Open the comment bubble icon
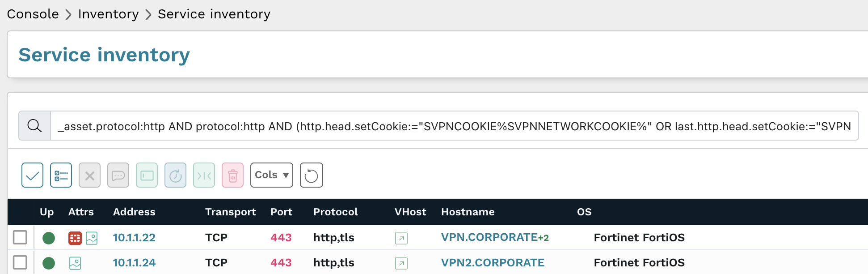The width and height of the screenshot is (868, 274). (118, 175)
